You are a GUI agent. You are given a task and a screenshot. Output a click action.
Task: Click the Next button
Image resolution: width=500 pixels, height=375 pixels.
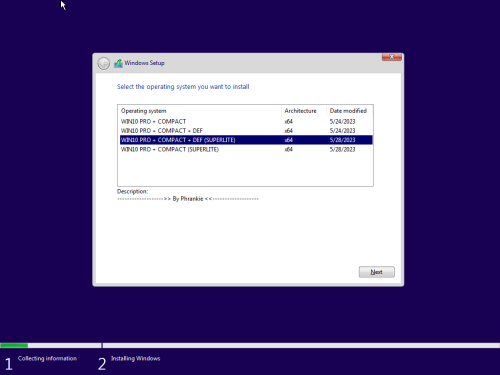point(377,272)
